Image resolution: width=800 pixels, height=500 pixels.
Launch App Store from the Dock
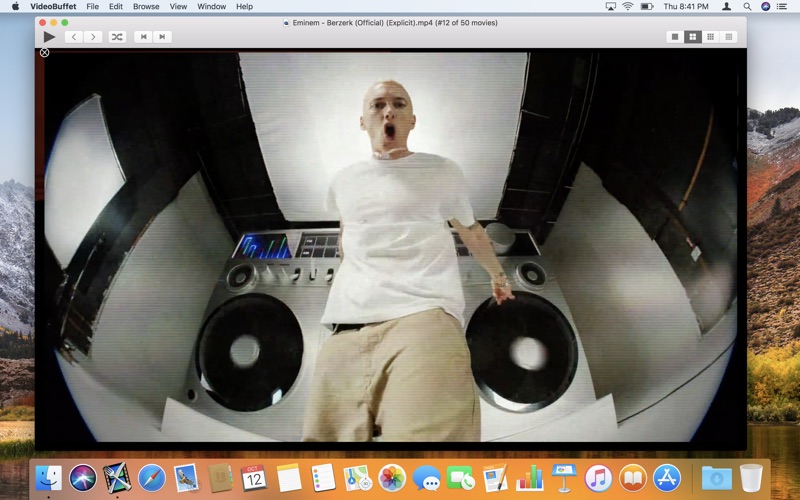point(667,479)
